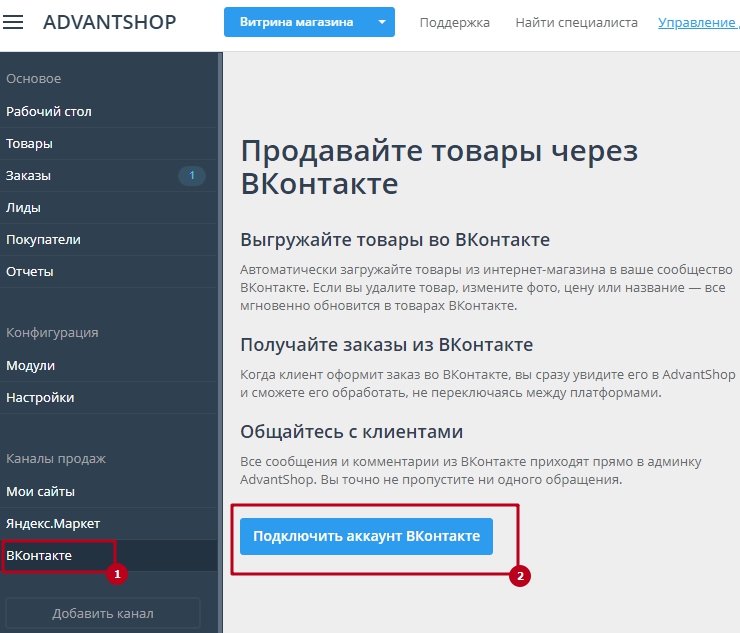740x633 pixels.
Task: Open the hamburger menu icon
Action: point(13,22)
